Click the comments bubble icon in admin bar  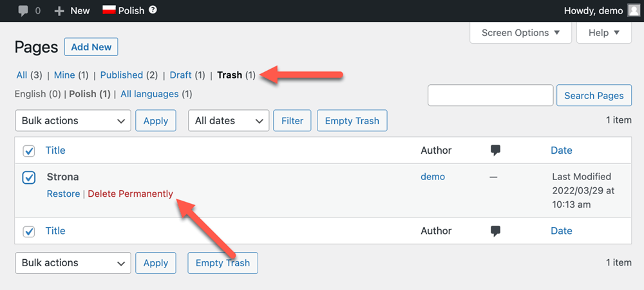pos(24,10)
